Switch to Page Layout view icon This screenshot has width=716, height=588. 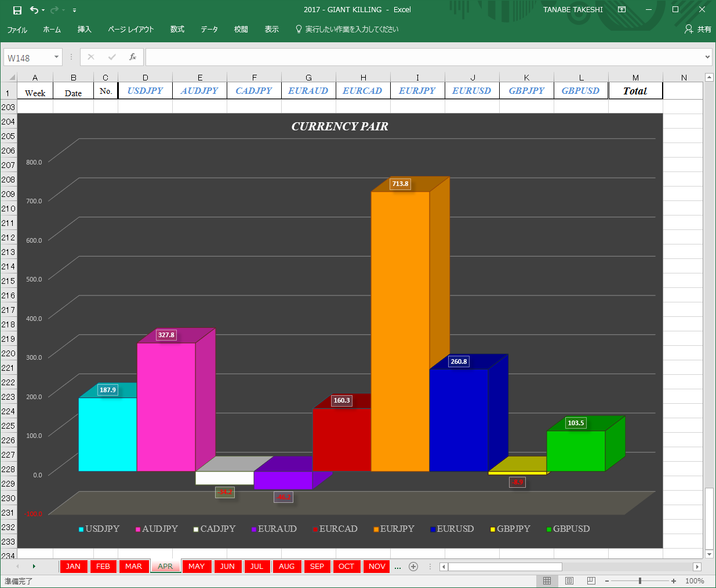569,580
